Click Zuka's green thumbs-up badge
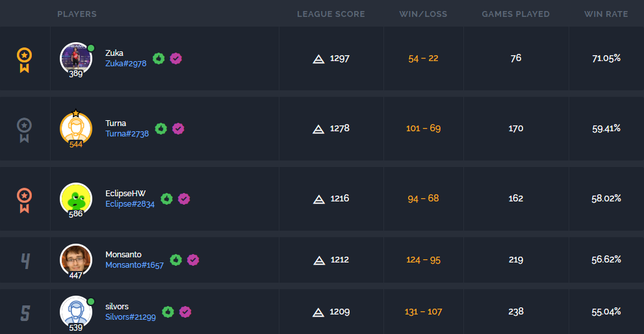Image resolution: width=644 pixels, height=334 pixels. (159, 58)
